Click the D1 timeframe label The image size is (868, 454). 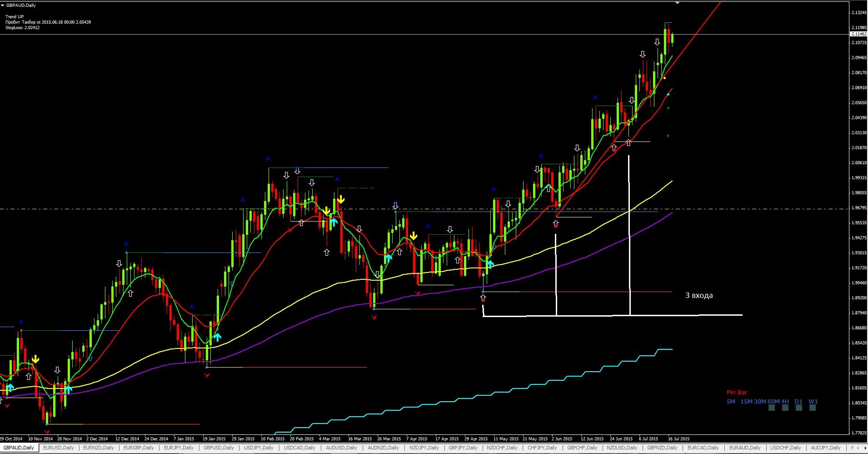[x=798, y=401]
